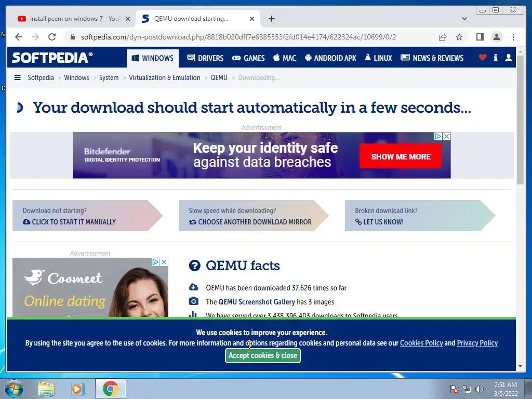
Task: Click the lock site info icon
Action: tap(72, 37)
